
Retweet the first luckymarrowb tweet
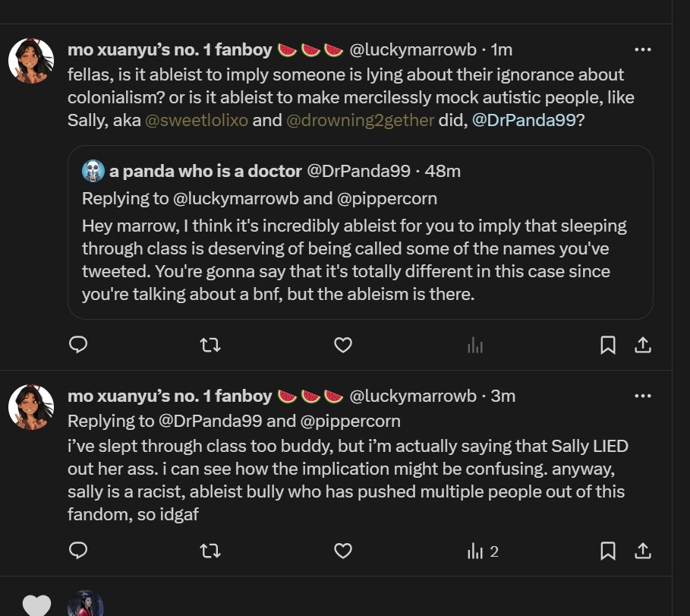coord(210,346)
